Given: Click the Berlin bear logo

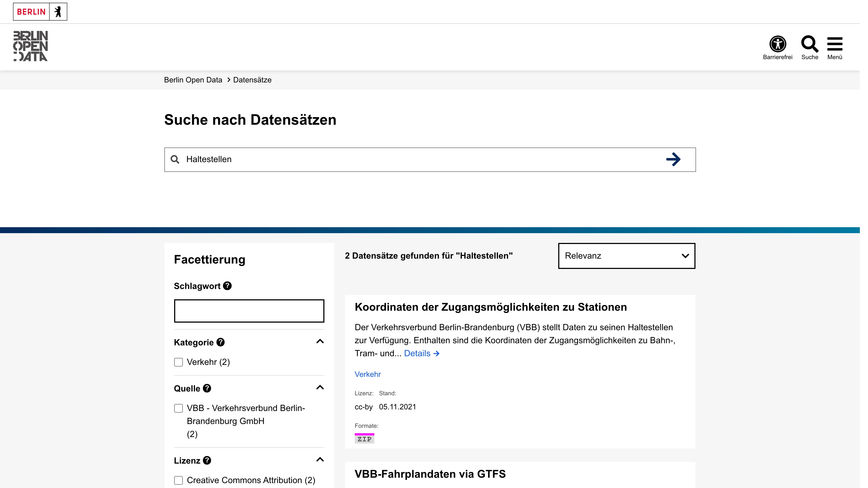Looking at the screenshot, I should [58, 12].
